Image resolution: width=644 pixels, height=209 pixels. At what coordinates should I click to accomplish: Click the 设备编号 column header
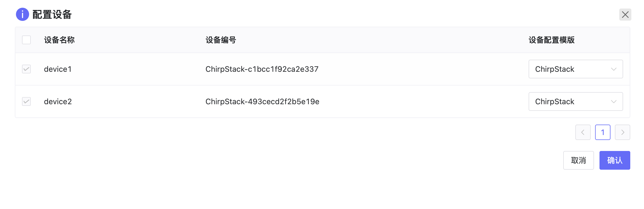[221, 40]
